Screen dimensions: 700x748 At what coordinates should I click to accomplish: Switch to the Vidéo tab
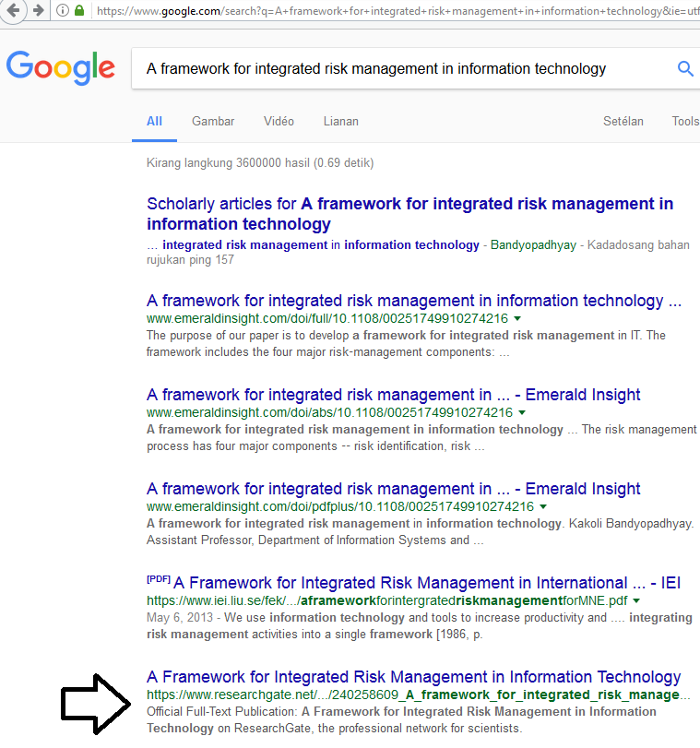(279, 121)
